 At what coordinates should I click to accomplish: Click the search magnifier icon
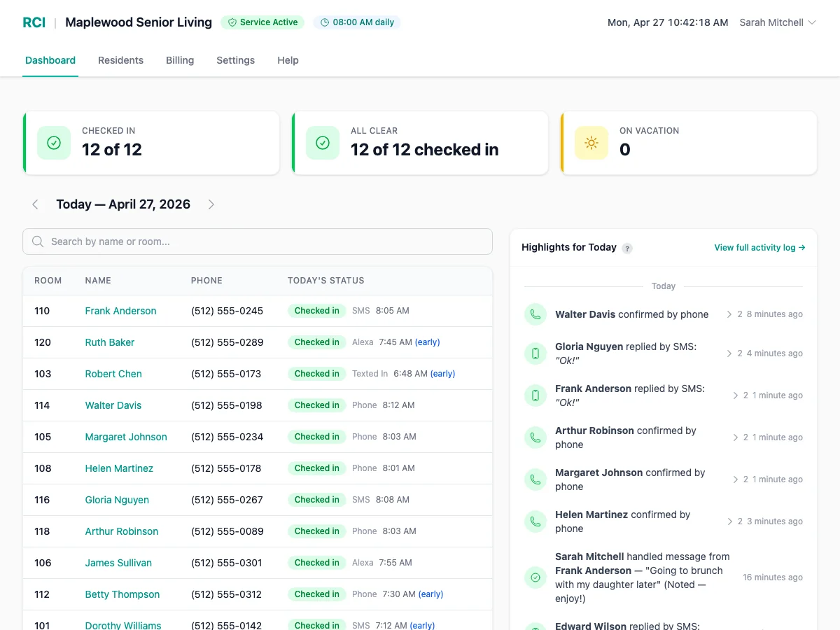(x=38, y=241)
